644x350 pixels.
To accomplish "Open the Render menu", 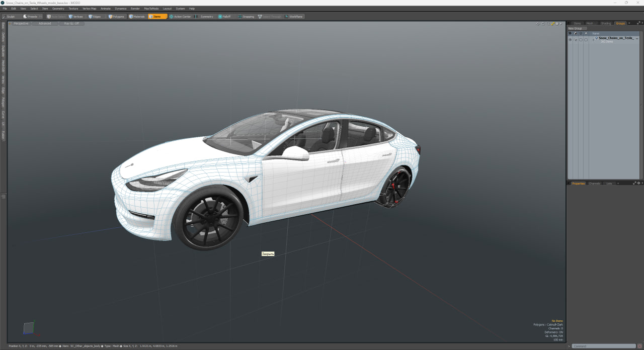I will (x=135, y=9).
